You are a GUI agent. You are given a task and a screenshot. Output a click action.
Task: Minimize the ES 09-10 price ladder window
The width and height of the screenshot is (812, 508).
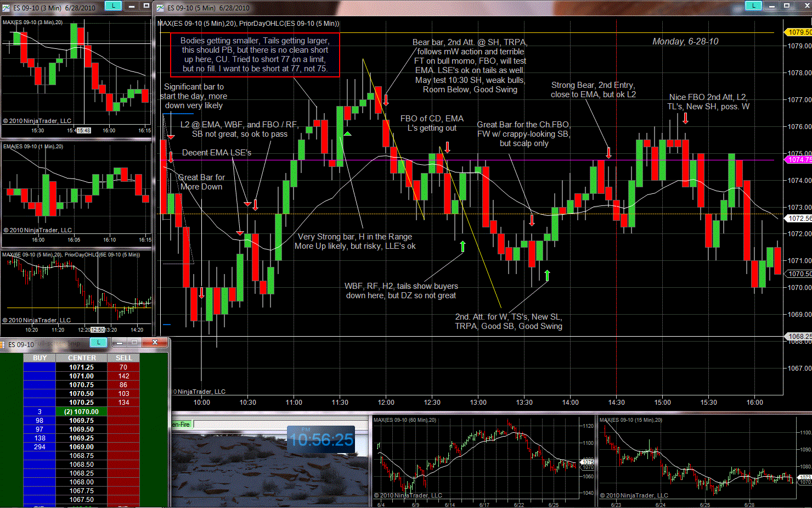pos(119,343)
